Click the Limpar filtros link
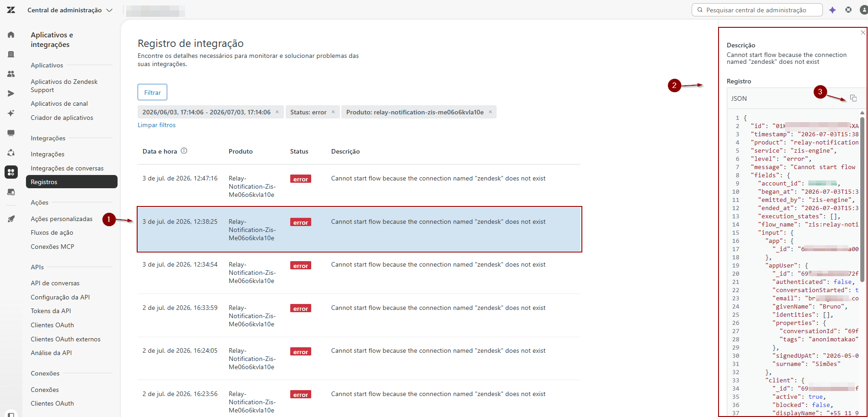 pyautogui.click(x=157, y=125)
